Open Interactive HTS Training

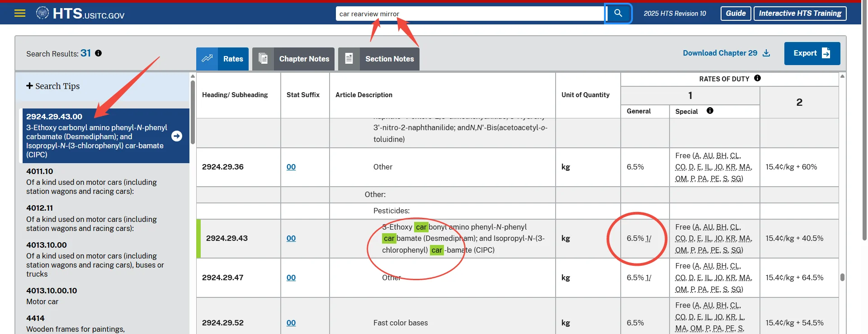[x=800, y=14]
